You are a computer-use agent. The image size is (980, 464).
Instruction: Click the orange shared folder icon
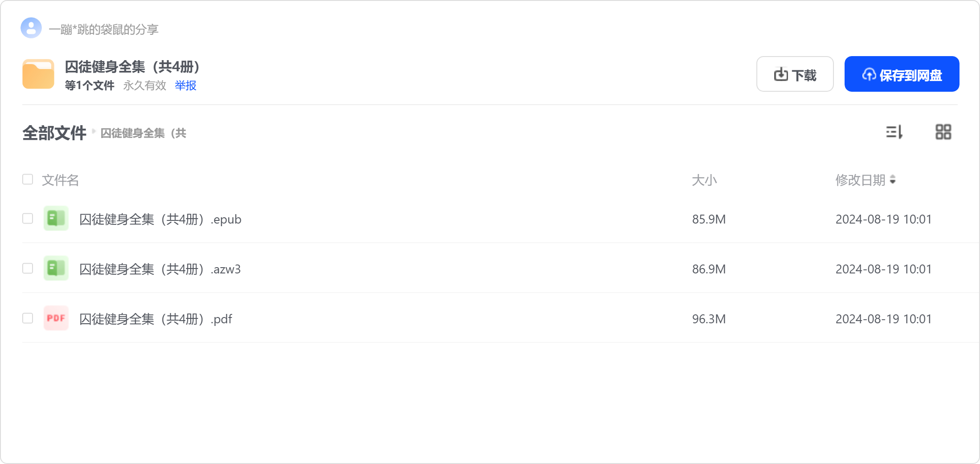coord(38,74)
